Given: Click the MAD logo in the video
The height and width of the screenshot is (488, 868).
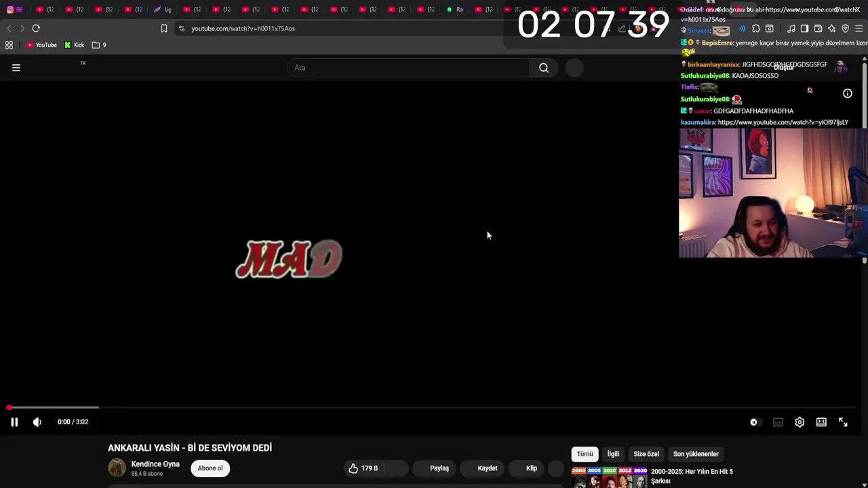Looking at the screenshot, I should [289, 259].
